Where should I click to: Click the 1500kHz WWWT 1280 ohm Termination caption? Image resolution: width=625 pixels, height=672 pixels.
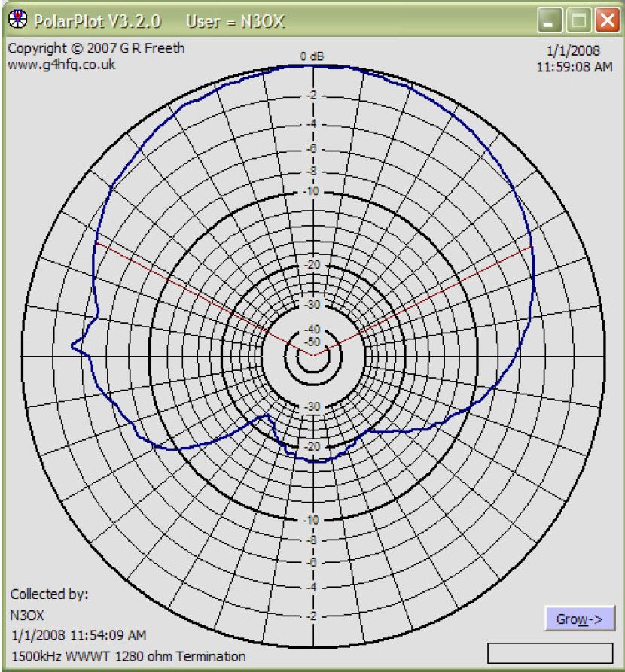click(128, 655)
